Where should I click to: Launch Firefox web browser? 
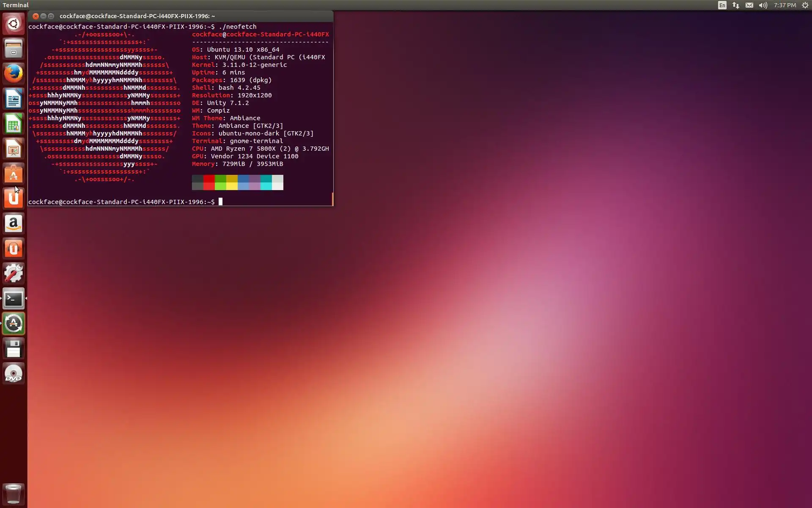point(14,74)
